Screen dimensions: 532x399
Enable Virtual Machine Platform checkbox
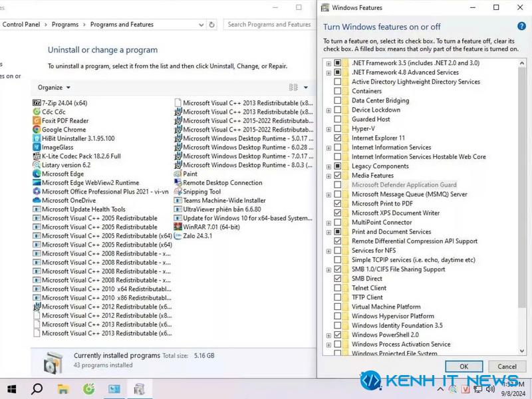click(338, 307)
